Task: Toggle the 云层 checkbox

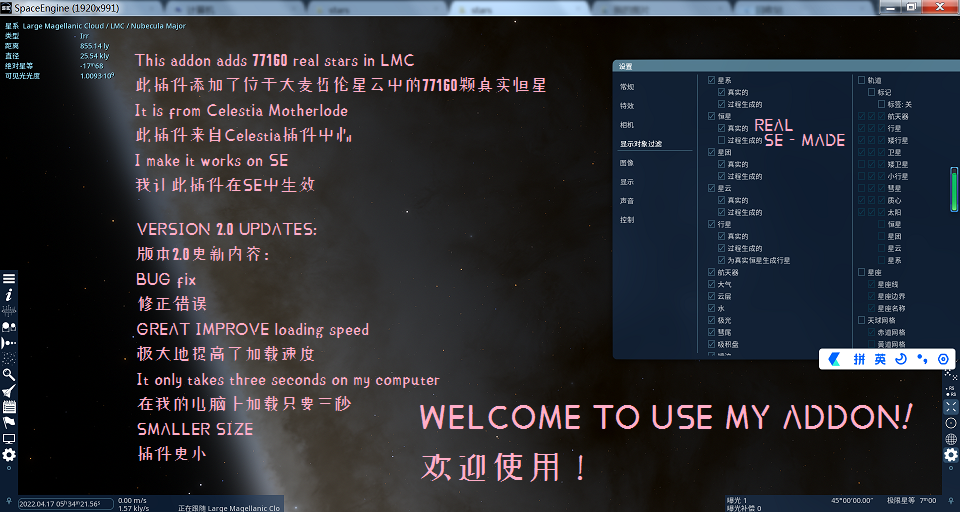Action: pos(711,296)
